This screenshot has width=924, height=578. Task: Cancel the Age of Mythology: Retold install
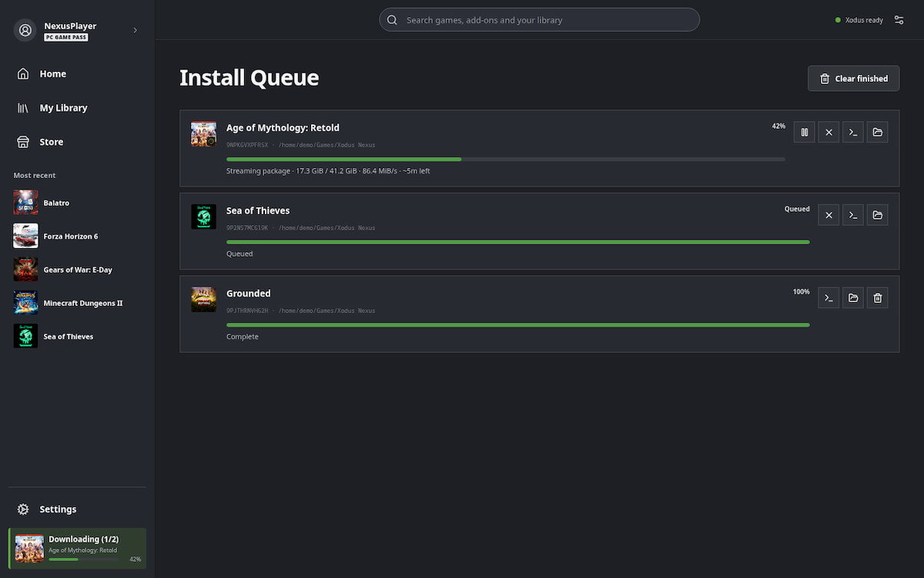tap(829, 132)
